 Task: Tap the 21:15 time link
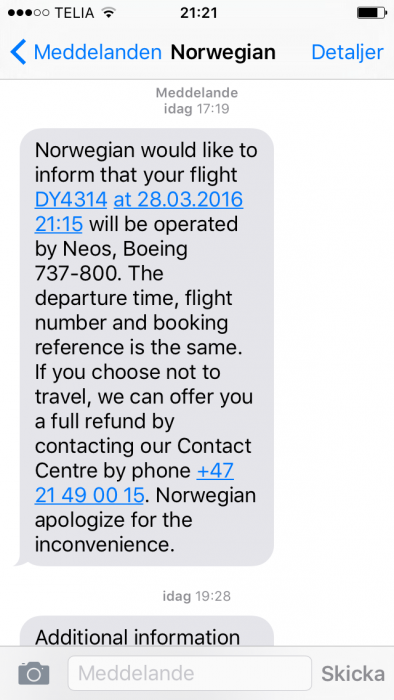(59, 224)
